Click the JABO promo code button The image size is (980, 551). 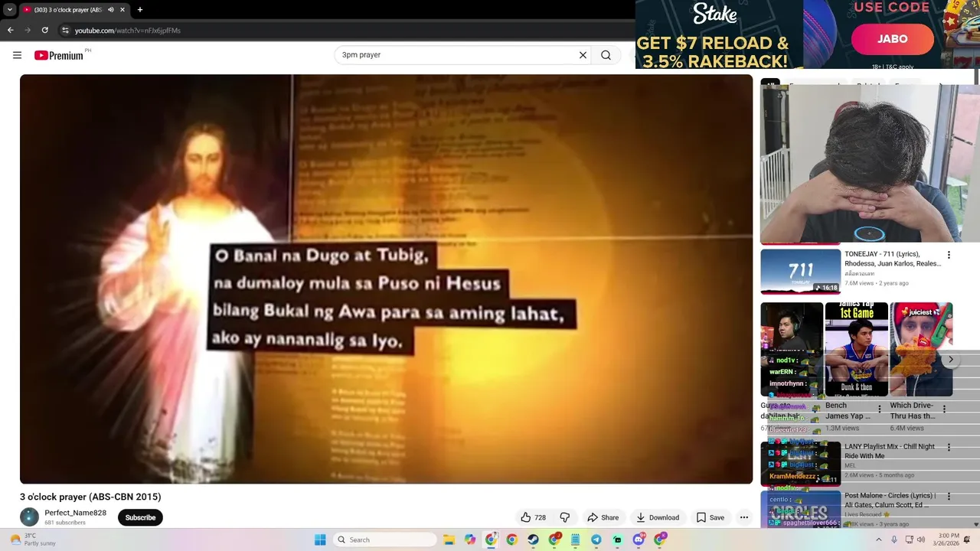click(892, 38)
